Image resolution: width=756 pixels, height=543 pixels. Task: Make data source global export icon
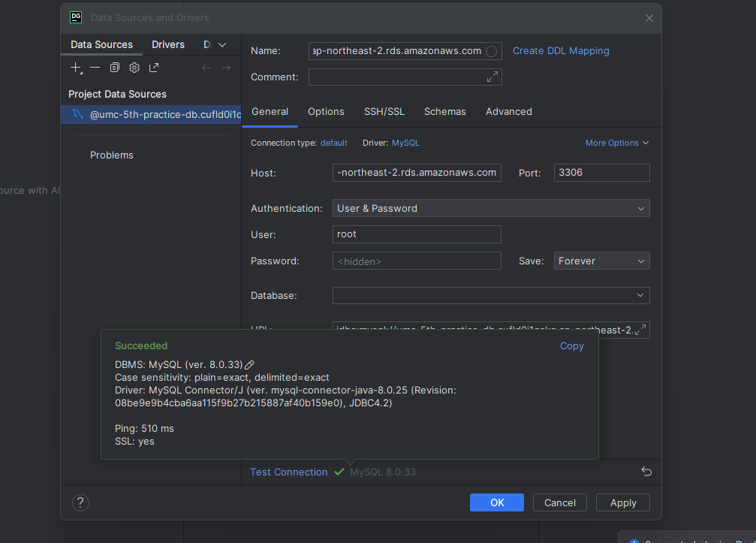tap(154, 68)
